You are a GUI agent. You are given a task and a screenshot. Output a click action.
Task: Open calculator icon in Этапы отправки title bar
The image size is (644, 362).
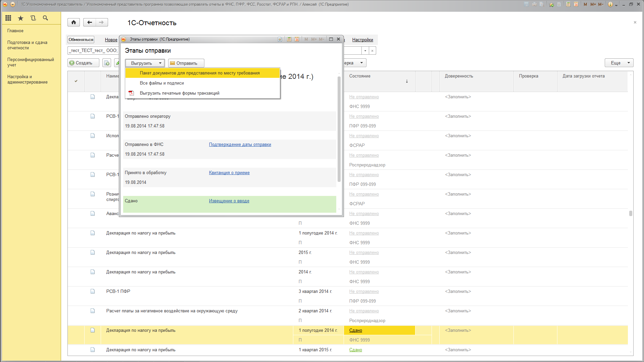(289, 39)
